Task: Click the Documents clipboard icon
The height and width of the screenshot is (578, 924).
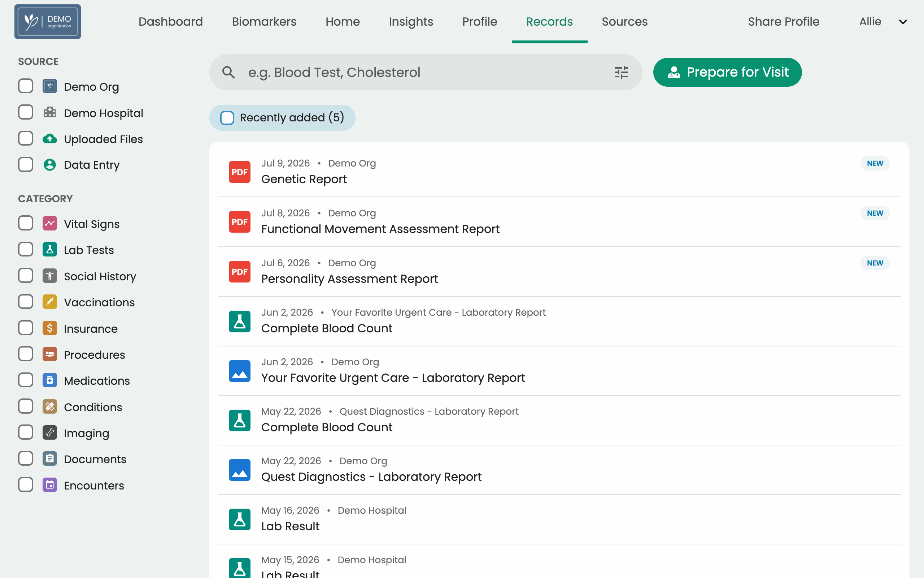Action: 50,459
